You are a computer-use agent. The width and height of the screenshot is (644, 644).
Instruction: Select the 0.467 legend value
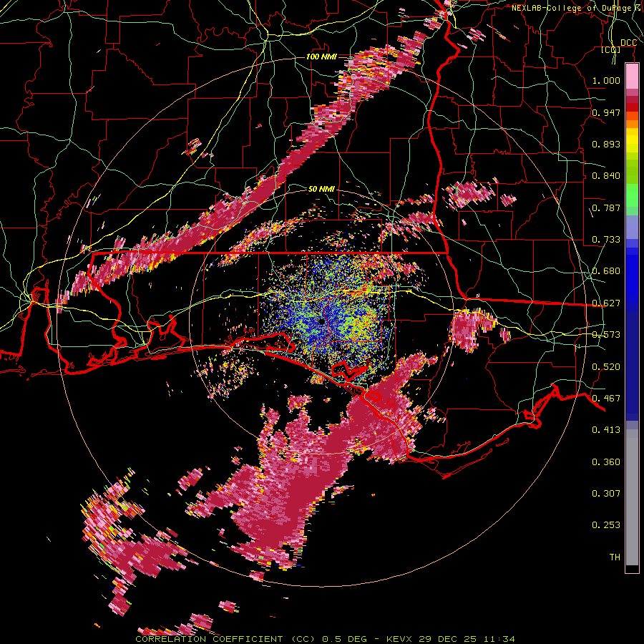(606, 398)
